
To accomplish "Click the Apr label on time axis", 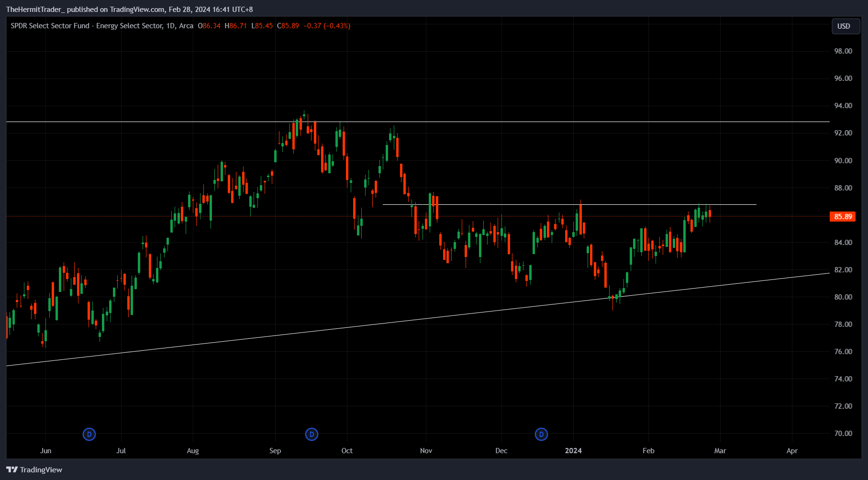I will [792, 451].
